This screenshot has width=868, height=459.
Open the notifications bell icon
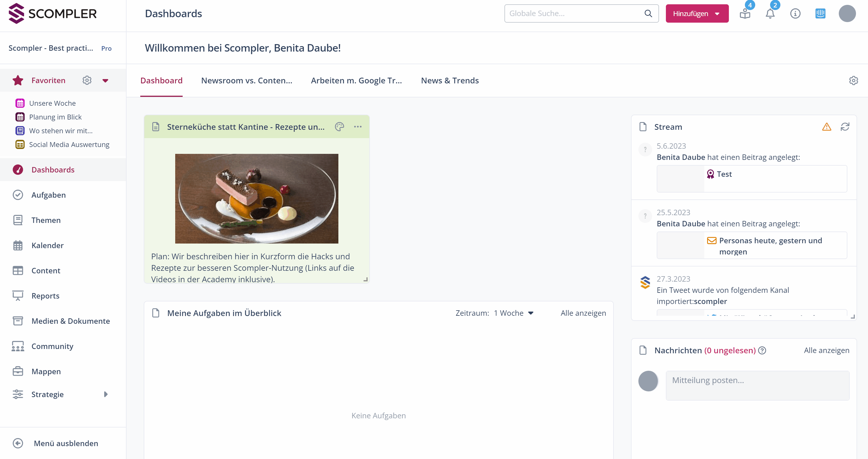770,14
